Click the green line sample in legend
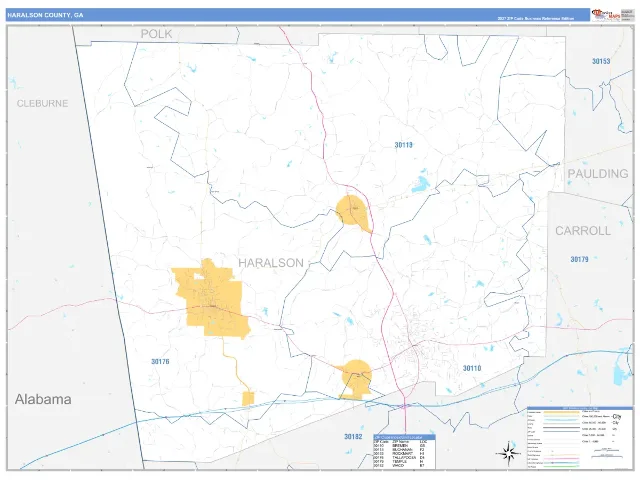Image resolution: width=640 pixels, height=480 pixels. 561,467
